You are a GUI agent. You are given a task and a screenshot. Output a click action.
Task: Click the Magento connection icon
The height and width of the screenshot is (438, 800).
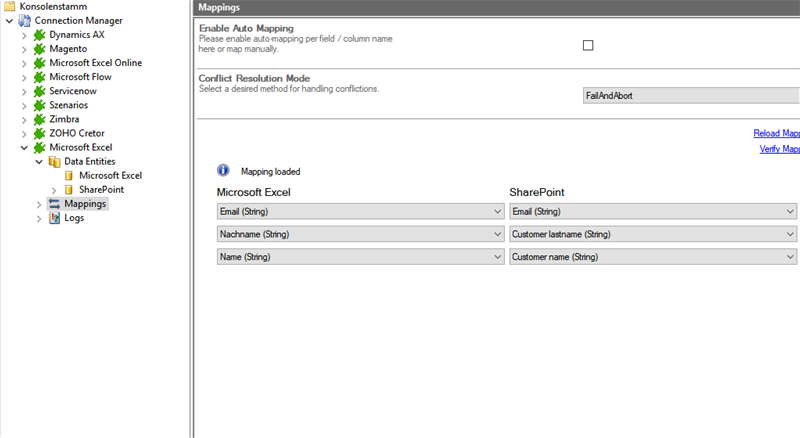coord(40,49)
